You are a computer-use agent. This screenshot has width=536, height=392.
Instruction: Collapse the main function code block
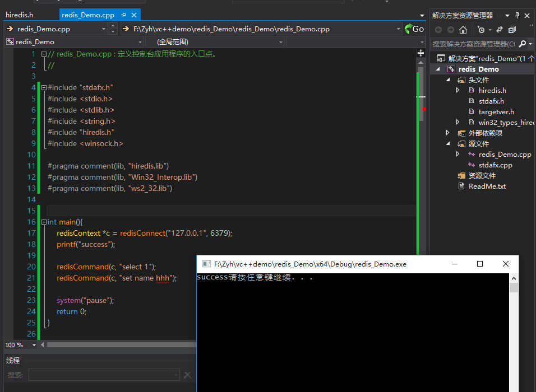click(x=44, y=222)
